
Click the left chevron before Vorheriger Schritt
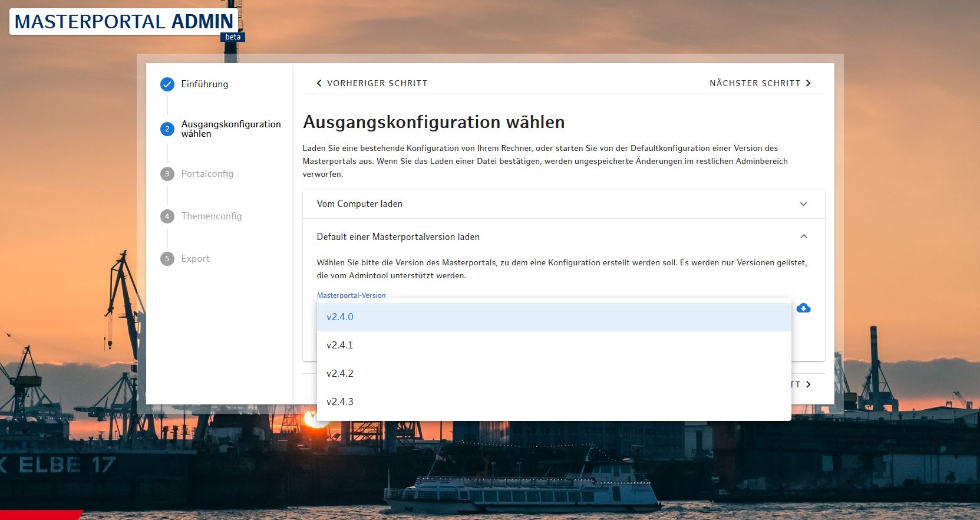[x=319, y=83]
